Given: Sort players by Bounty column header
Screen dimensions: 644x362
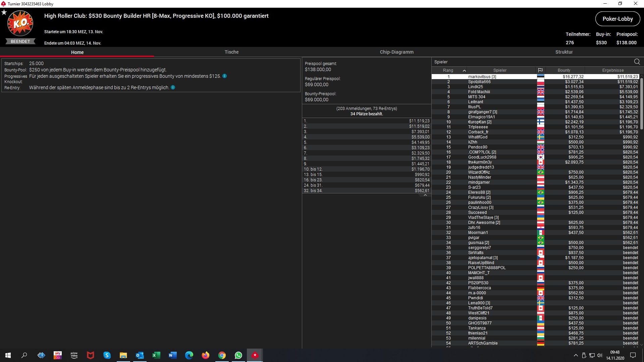Looking at the screenshot, I should tap(564, 70).
